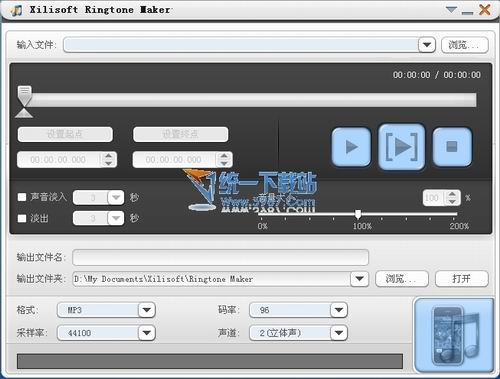Enable the 淡出 fade-out checkbox
The width and height of the screenshot is (500, 379).
tap(22, 218)
